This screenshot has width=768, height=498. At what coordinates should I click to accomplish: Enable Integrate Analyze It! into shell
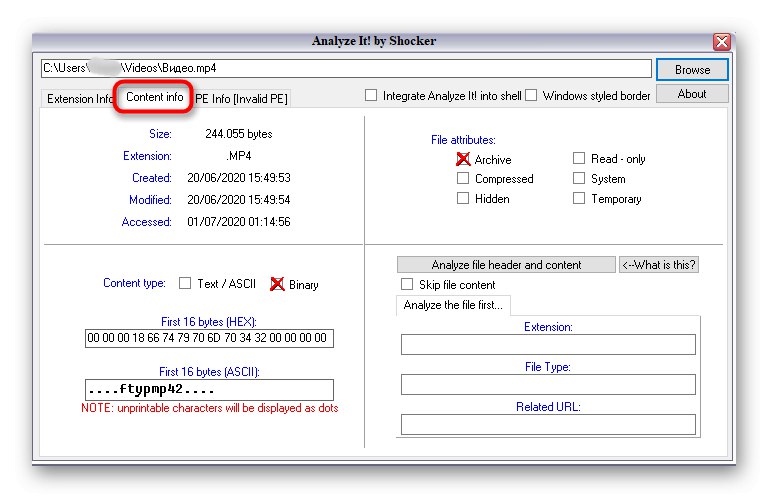click(371, 95)
